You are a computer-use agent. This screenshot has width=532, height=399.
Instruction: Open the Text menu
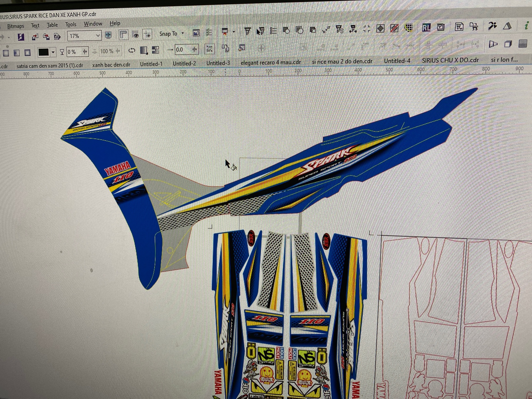pyautogui.click(x=35, y=26)
